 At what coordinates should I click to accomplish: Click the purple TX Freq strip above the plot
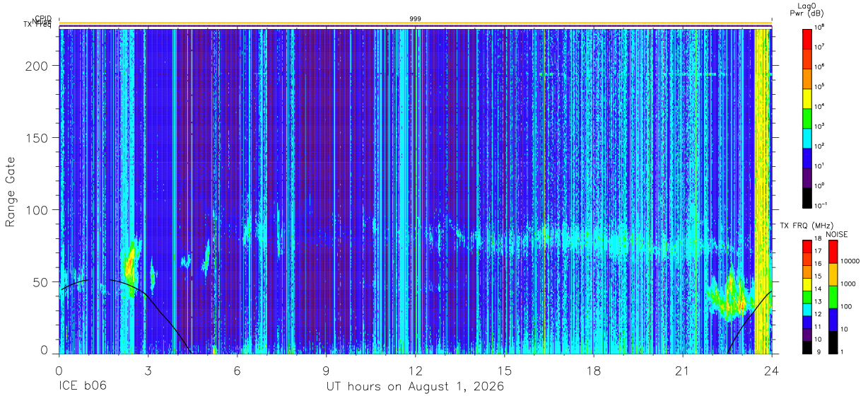(416, 26)
